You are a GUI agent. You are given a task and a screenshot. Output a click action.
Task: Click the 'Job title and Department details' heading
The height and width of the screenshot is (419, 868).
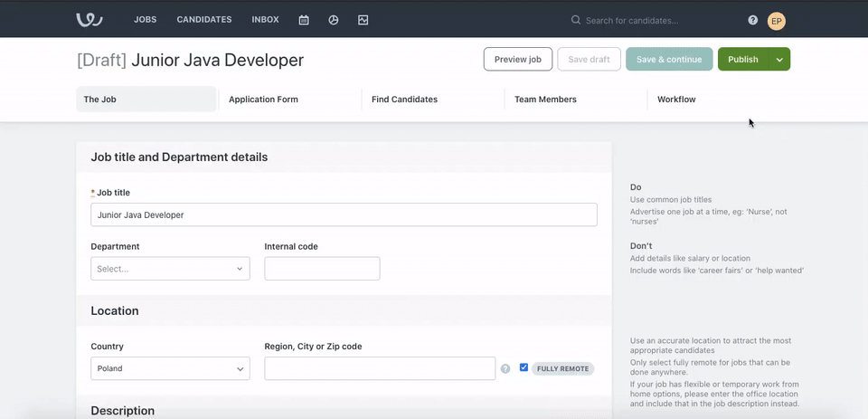pyautogui.click(x=179, y=157)
